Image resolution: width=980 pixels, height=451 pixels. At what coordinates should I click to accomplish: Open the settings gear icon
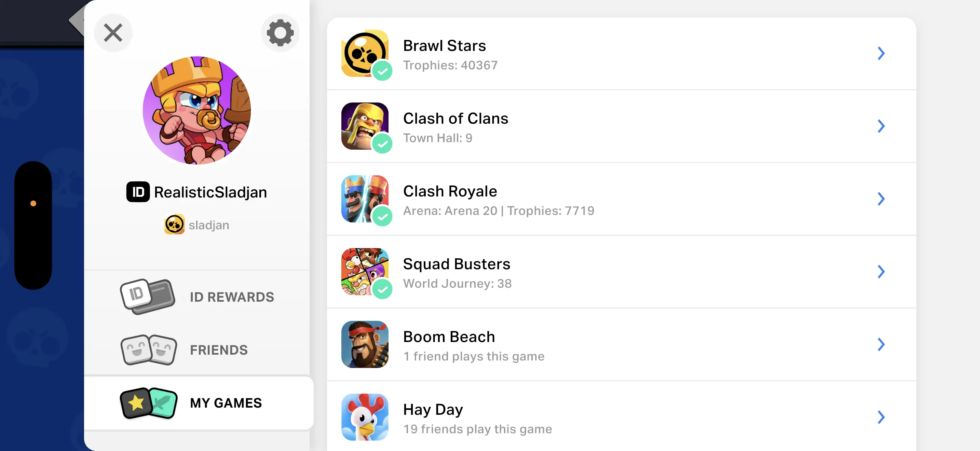(x=280, y=33)
